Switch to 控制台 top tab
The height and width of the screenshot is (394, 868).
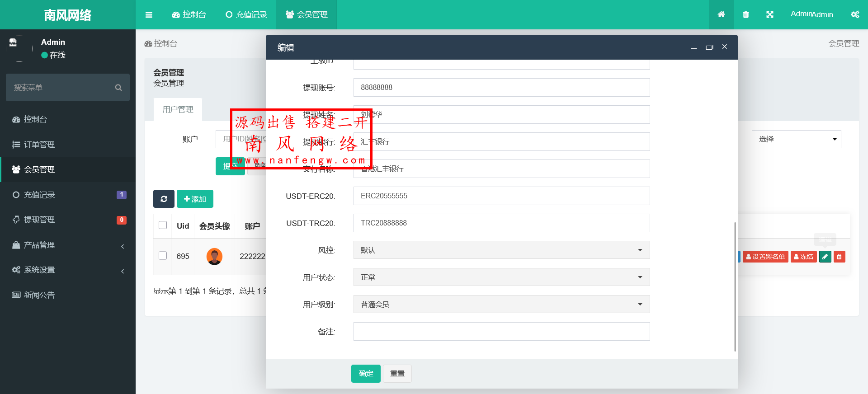pos(189,14)
